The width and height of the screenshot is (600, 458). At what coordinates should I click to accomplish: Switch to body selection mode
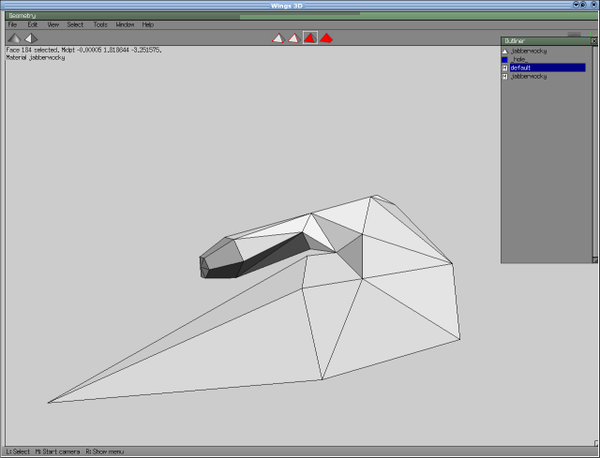[326, 38]
